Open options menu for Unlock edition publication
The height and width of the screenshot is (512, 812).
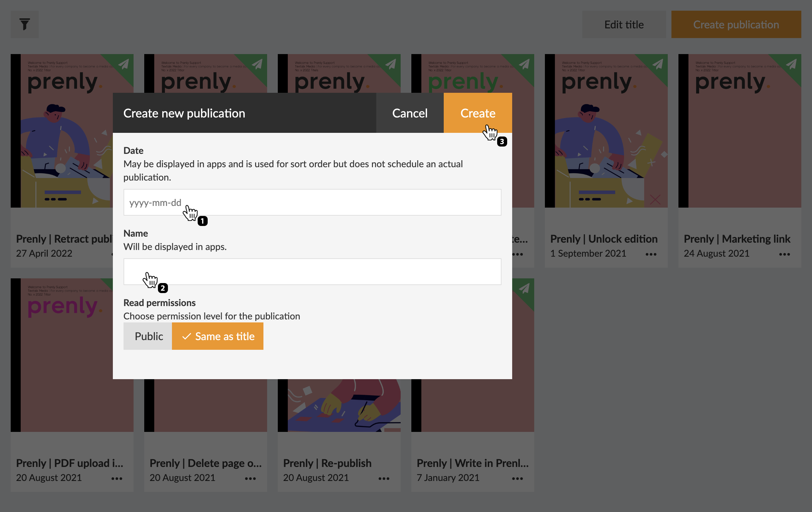tap(651, 254)
